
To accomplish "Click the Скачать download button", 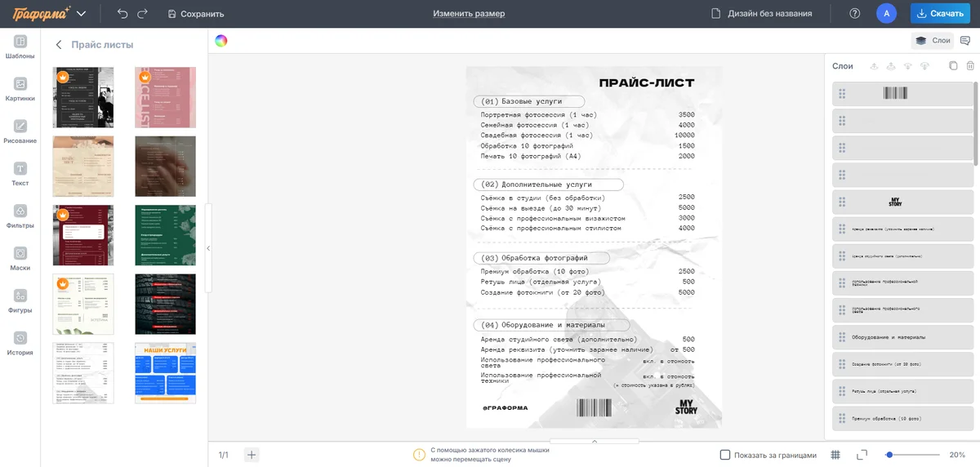I will pos(941,13).
